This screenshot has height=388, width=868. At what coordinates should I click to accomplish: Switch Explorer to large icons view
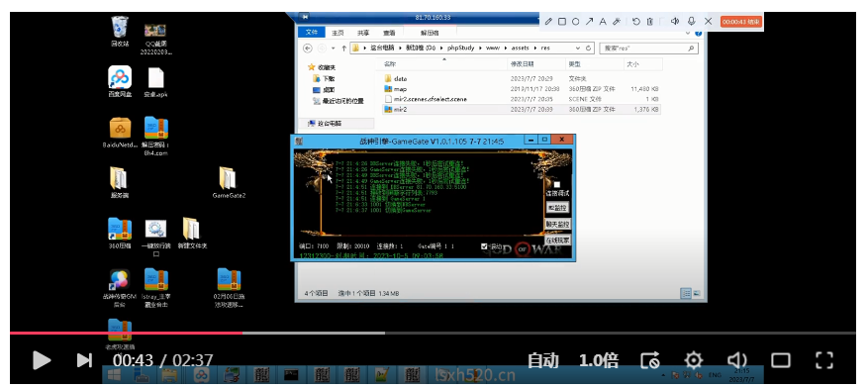coord(697,293)
